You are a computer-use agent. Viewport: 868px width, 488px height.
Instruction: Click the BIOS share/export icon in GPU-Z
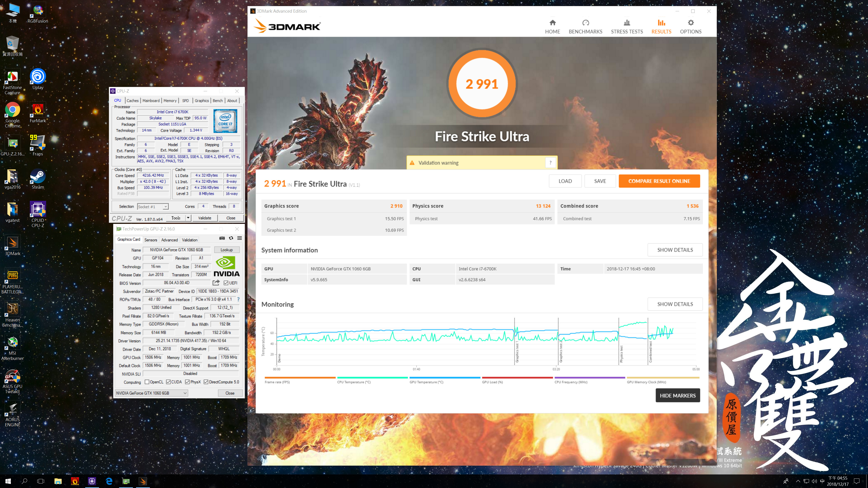pos(216,283)
